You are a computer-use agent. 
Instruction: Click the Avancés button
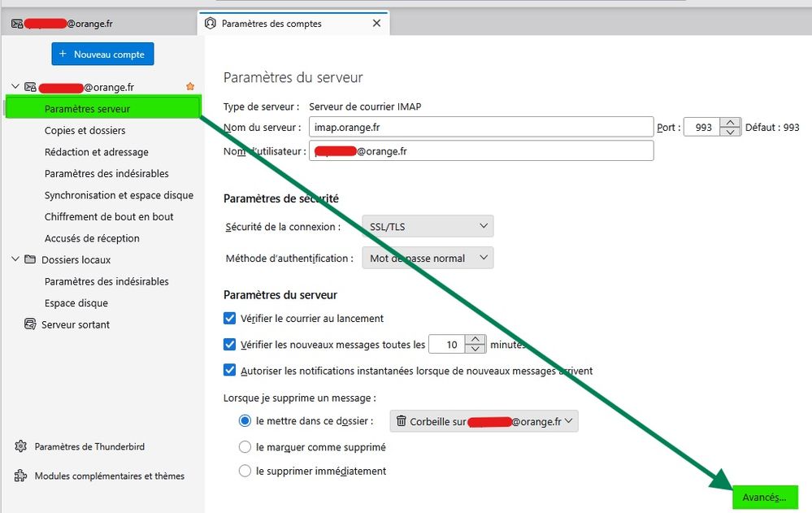tap(765, 498)
